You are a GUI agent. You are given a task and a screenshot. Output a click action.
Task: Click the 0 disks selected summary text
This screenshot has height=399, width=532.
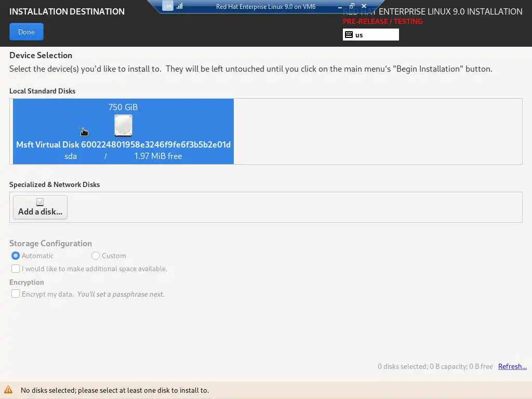[x=435, y=366]
